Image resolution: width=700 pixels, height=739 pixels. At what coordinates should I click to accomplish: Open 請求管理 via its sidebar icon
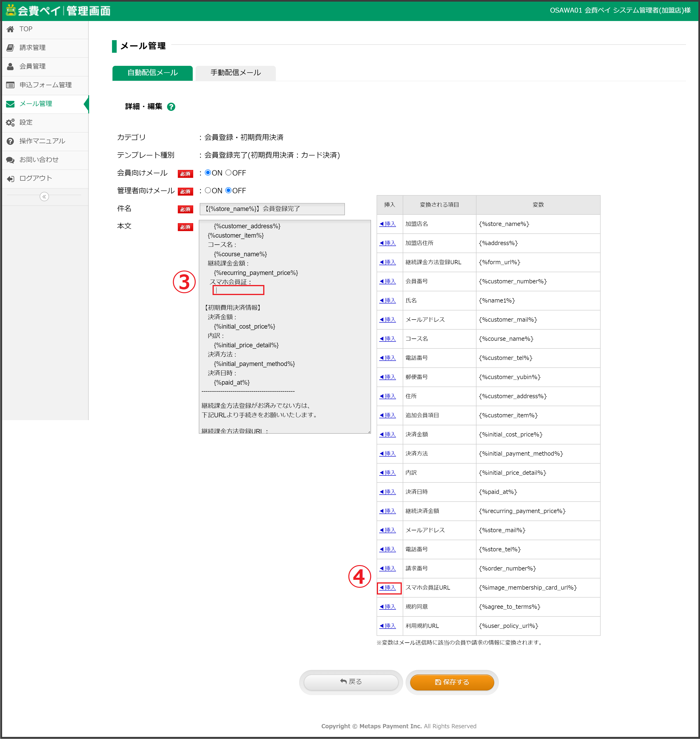coord(10,48)
